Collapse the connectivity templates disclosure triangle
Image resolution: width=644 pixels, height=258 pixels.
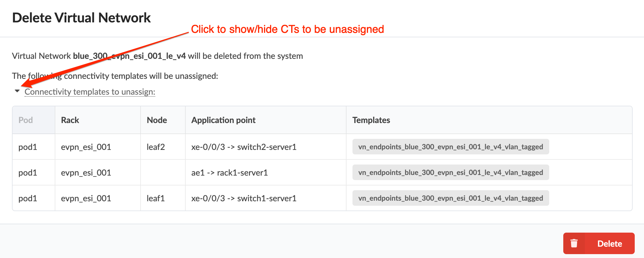(17, 91)
